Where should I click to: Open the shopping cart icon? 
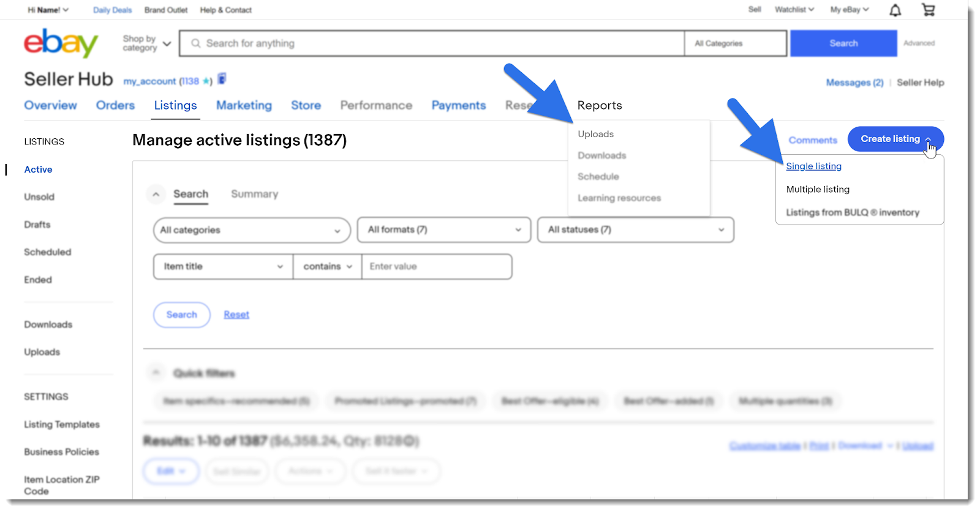(929, 10)
